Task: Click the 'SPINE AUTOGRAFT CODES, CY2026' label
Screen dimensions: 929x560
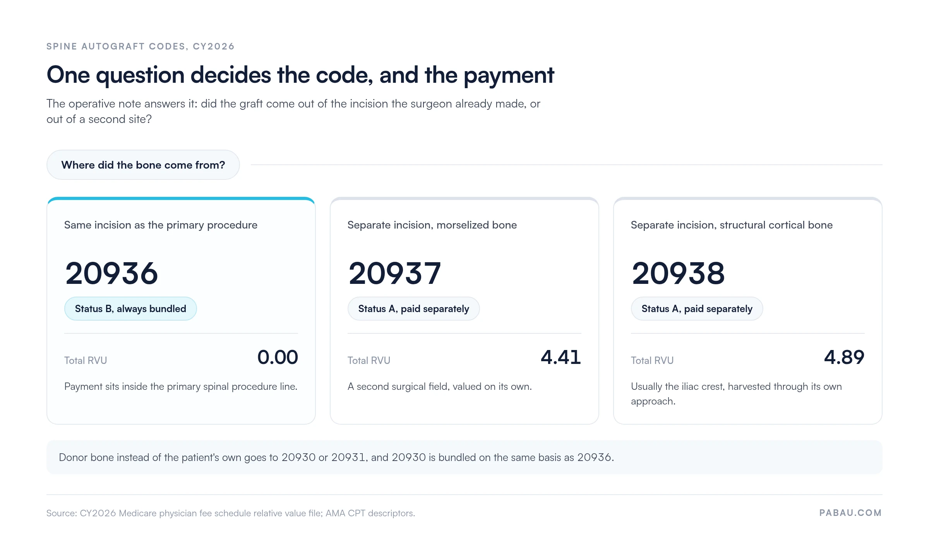Action: point(141,46)
